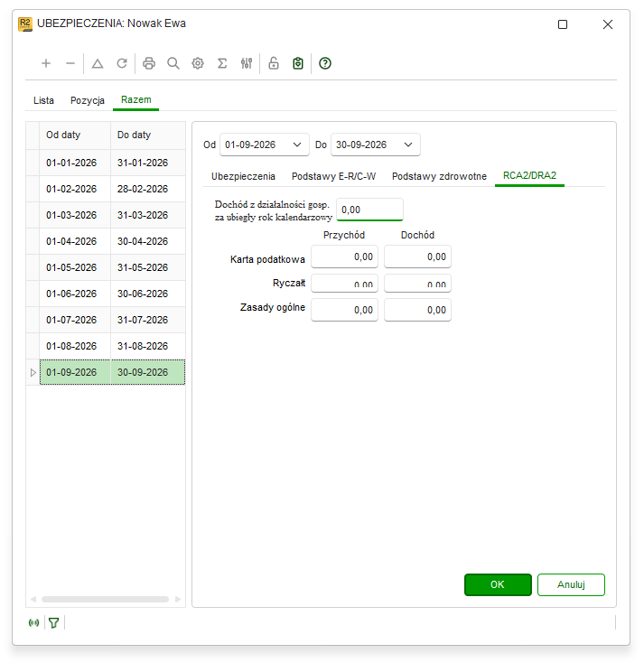The height and width of the screenshot is (672, 644).
Task: Select row with Od daty 01-08-2026
Action: click(75, 346)
